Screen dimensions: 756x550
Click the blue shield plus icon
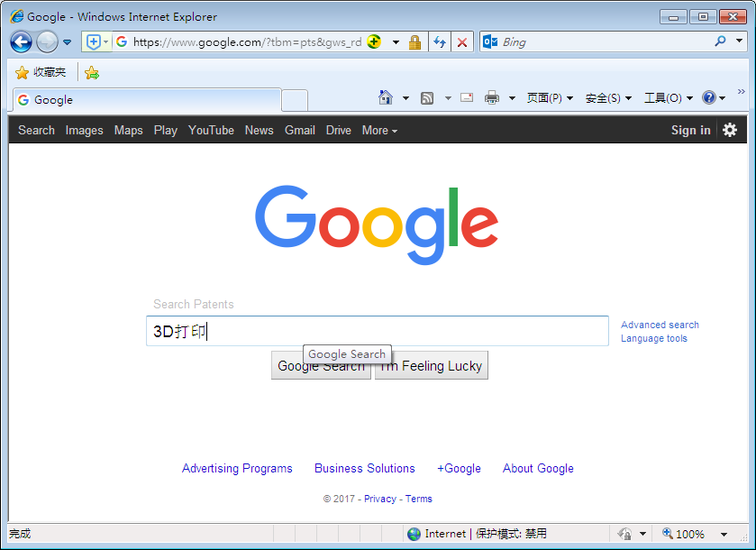pyautogui.click(x=93, y=42)
